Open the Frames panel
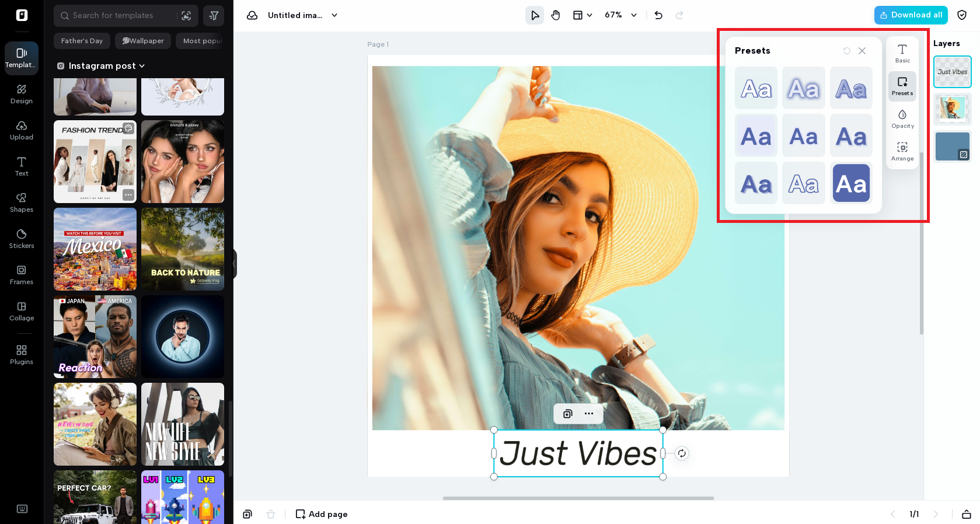The width and height of the screenshot is (980, 524). coord(22,275)
